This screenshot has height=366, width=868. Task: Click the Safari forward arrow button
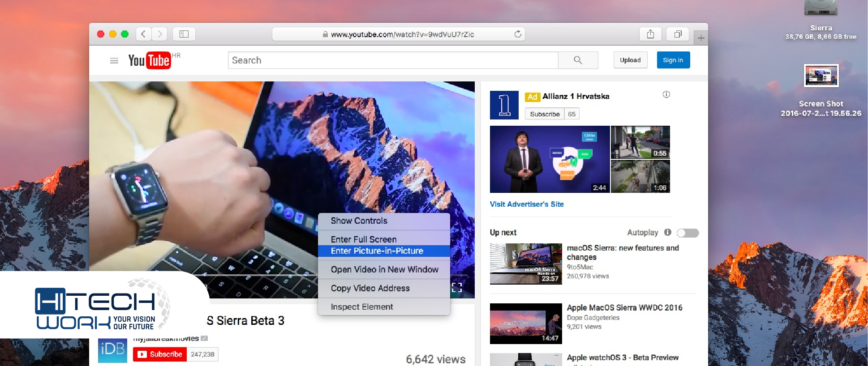click(x=159, y=34)
